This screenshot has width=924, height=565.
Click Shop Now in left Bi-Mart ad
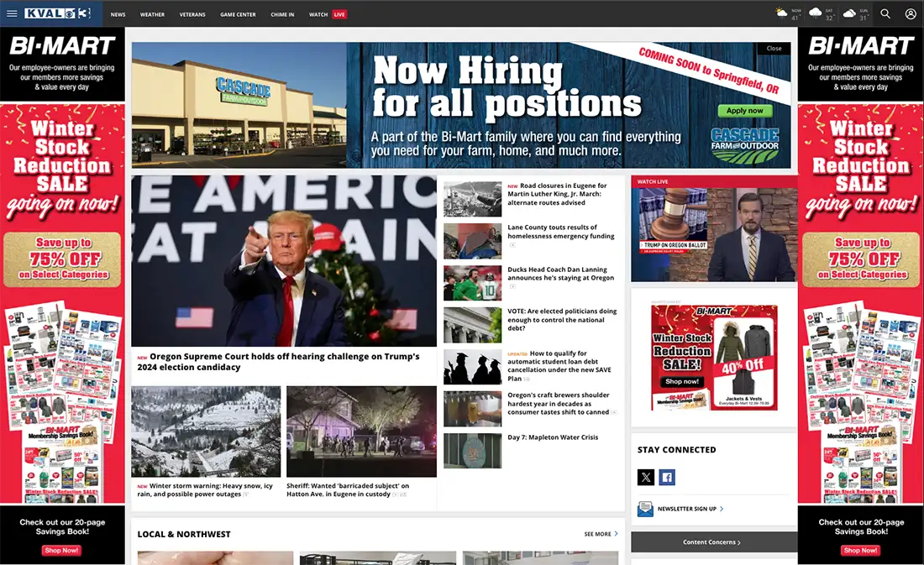[x=61, y=550]
